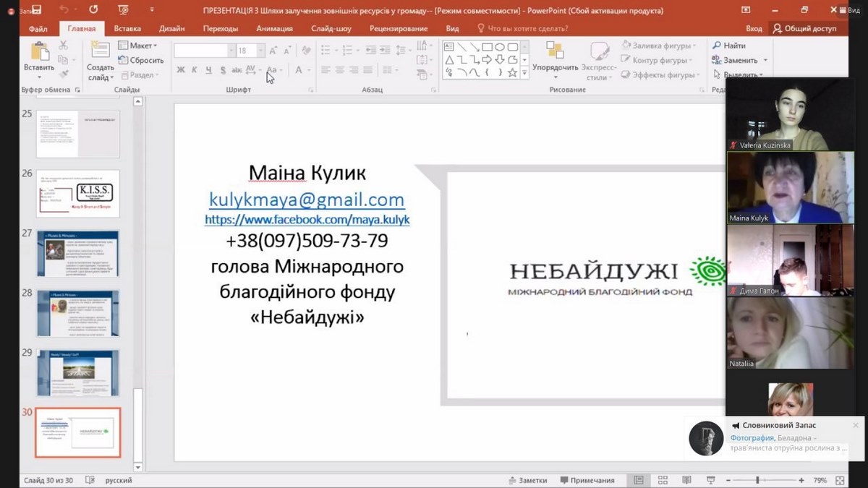Click the facebook.com/maya.kulyk link on slide

[x=307, y=219]
